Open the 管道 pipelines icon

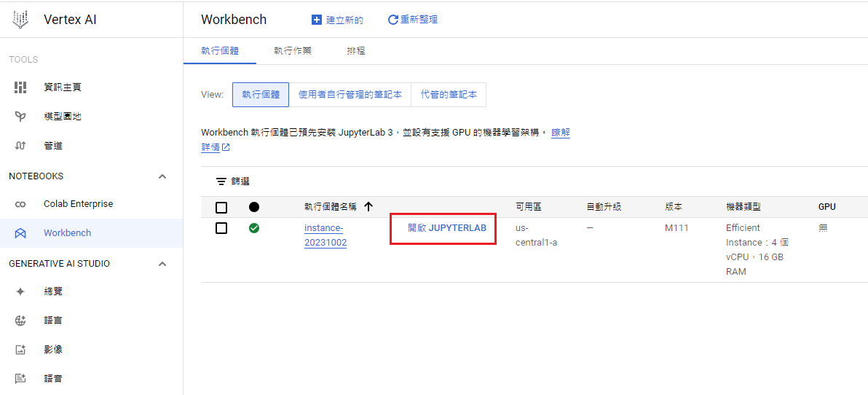point(20,146)
